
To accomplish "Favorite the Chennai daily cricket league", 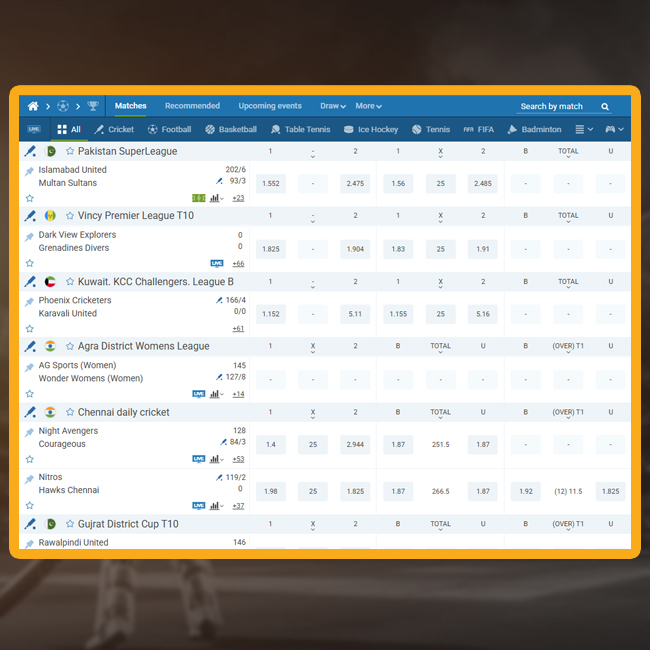I will 70,412.
